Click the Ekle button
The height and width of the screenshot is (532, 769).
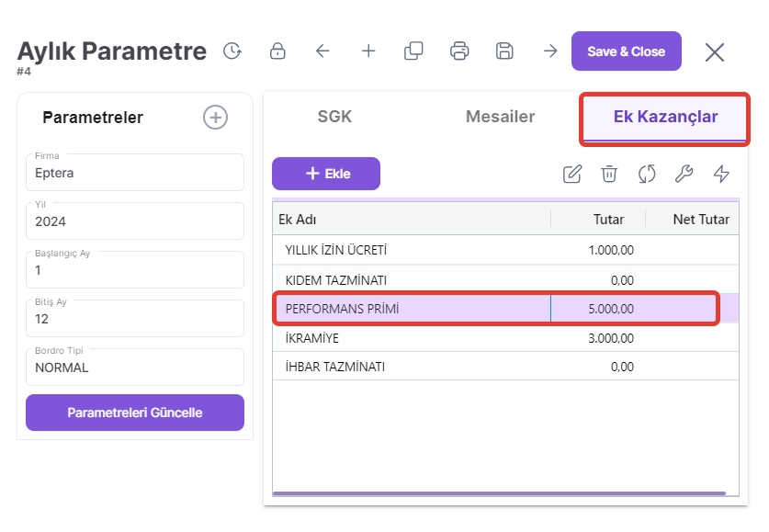tap(326, 174)
